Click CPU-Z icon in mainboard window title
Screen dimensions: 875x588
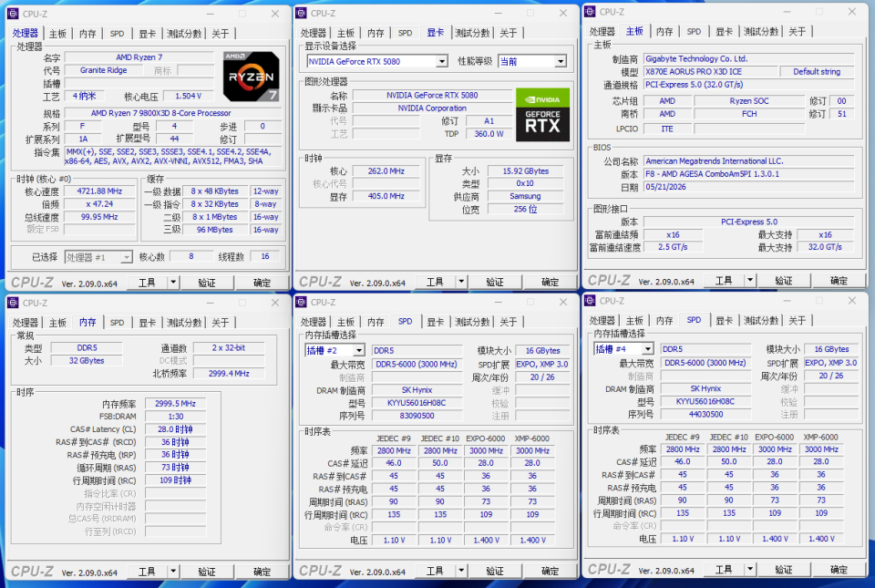click(590, 12)
